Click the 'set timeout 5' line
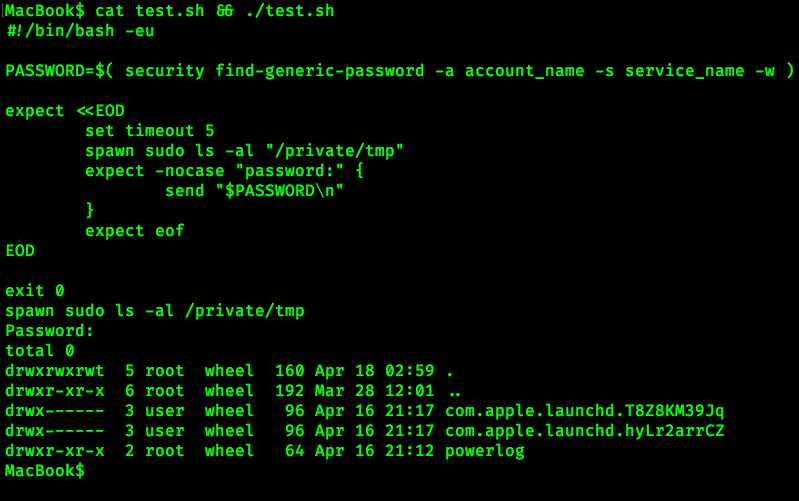The image size is (799, 501). click(x=150, y=130)
